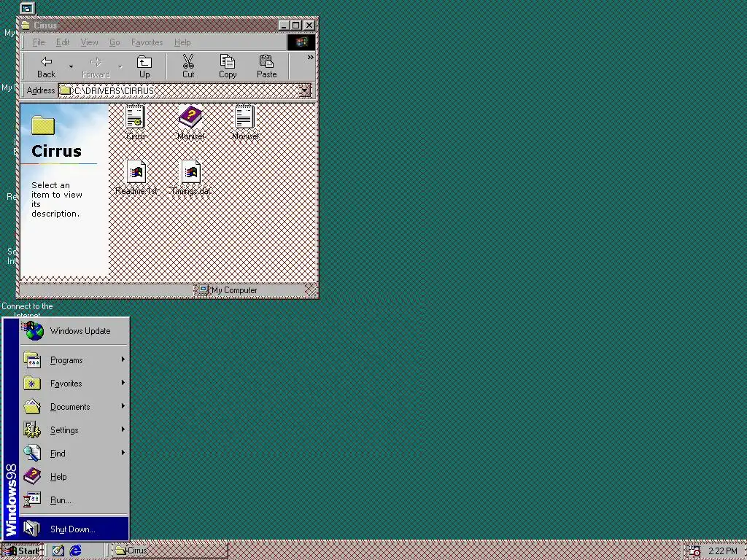
Task: Click the Connect to the Internet desktop shortcut
Action: (x=27, y=309)
